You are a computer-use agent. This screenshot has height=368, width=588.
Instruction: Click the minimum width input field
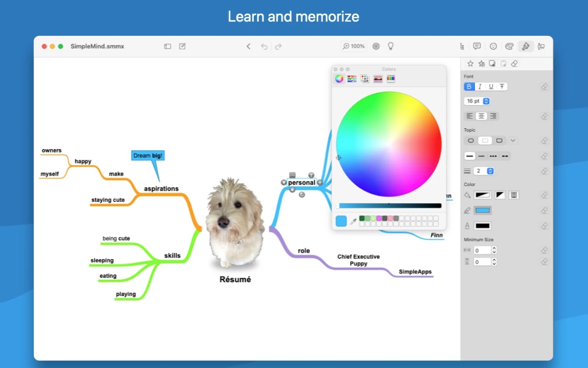click(482, 250)
